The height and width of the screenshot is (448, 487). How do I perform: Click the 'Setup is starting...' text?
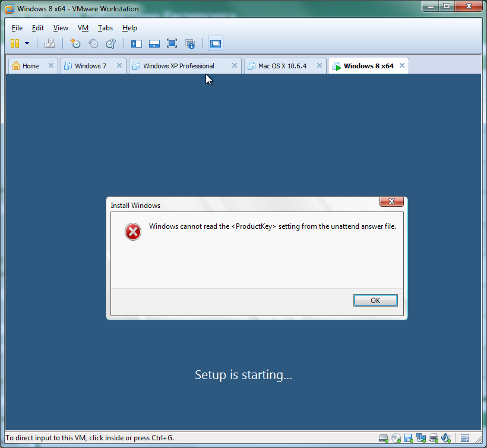click(x=243, y=375)
